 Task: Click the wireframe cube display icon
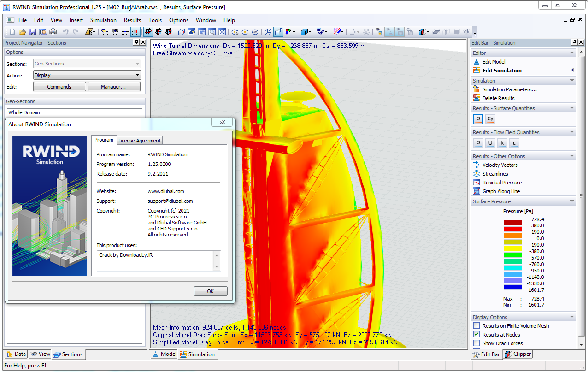(x=268, y=32)
